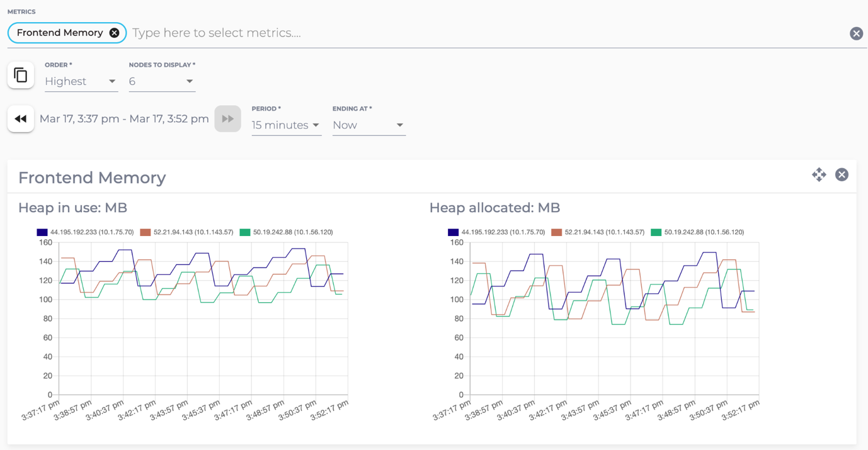
Task: Click the Frontend Memory chip label
Action: tap(60, 33)
